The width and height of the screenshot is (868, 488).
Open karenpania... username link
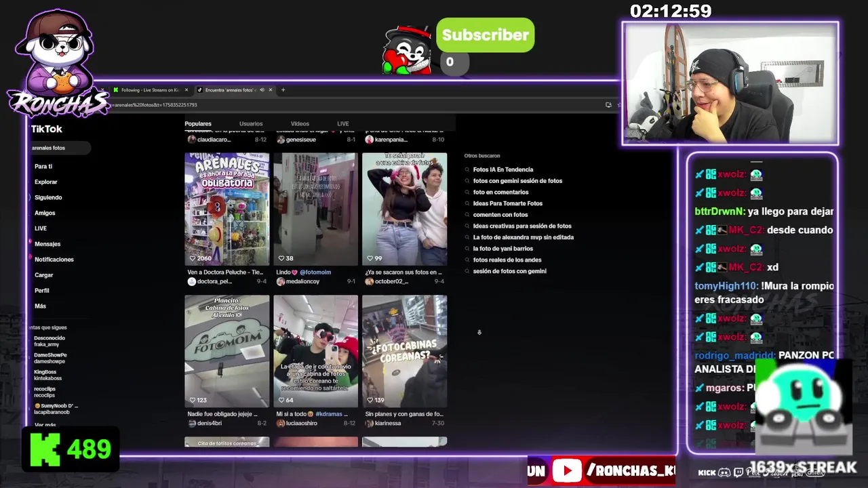click(391, 139)
